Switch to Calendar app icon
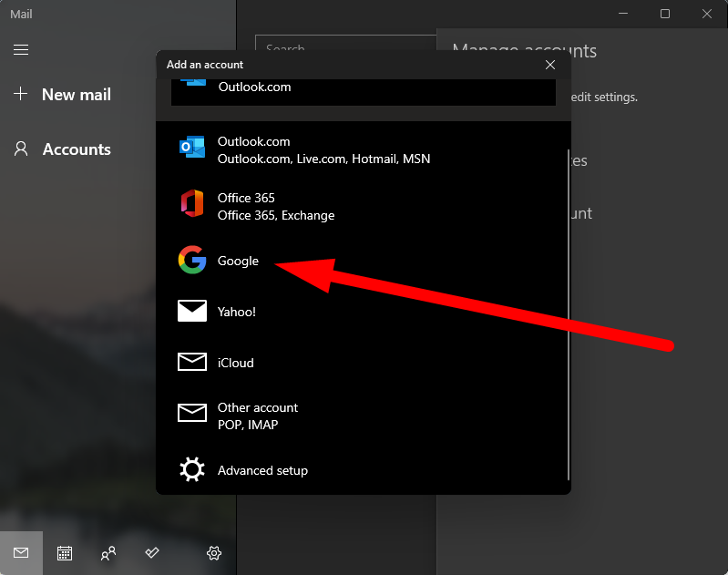Screen dimensions: 728x575 tap(65, 553)
